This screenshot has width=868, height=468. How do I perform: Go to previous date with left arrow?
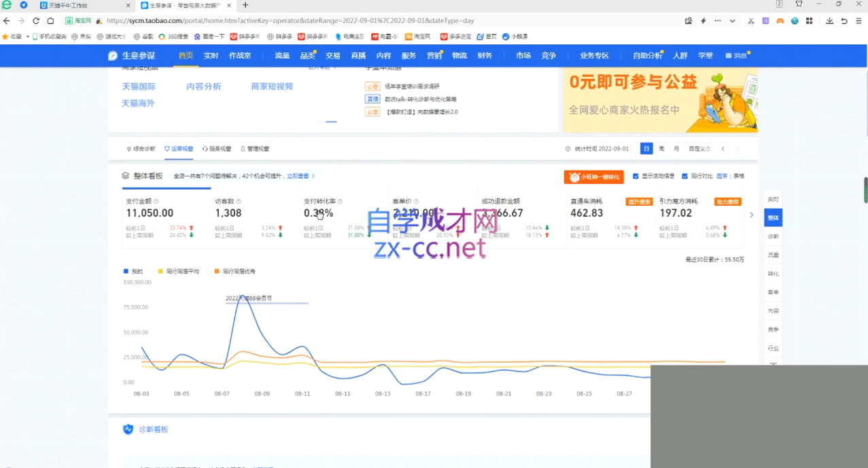pos(723,149)
